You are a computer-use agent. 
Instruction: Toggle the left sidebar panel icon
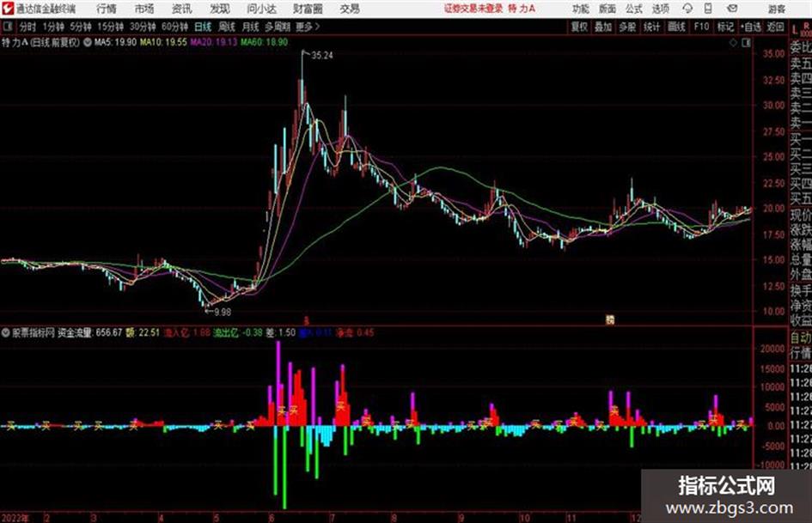(7, 26)
